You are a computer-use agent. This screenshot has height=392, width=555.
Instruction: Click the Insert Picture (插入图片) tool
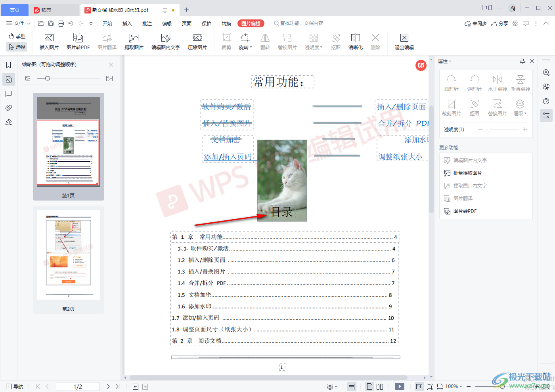click(49, 42)
